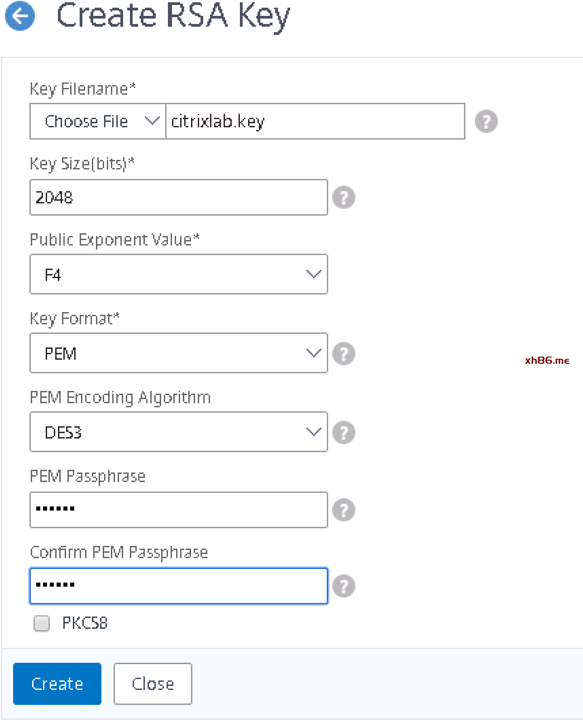This screenshot has height=728, width=583.
Task: Click the citrixlab.key filename field
Action: tap(315, 121)
